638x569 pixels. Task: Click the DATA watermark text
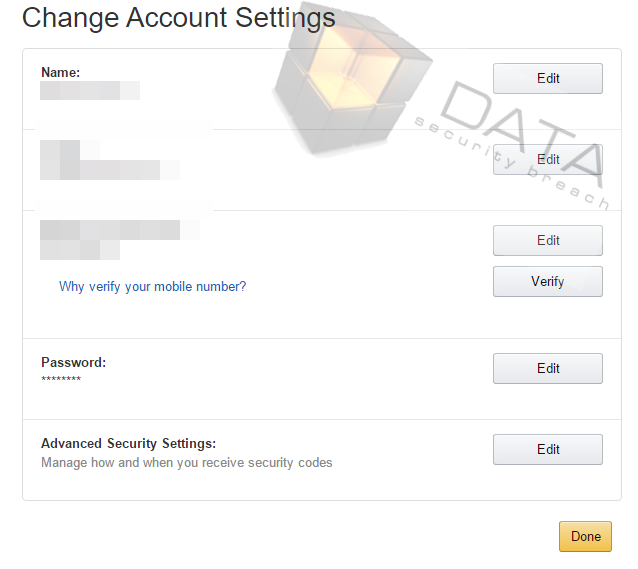[x=523, y=132]
